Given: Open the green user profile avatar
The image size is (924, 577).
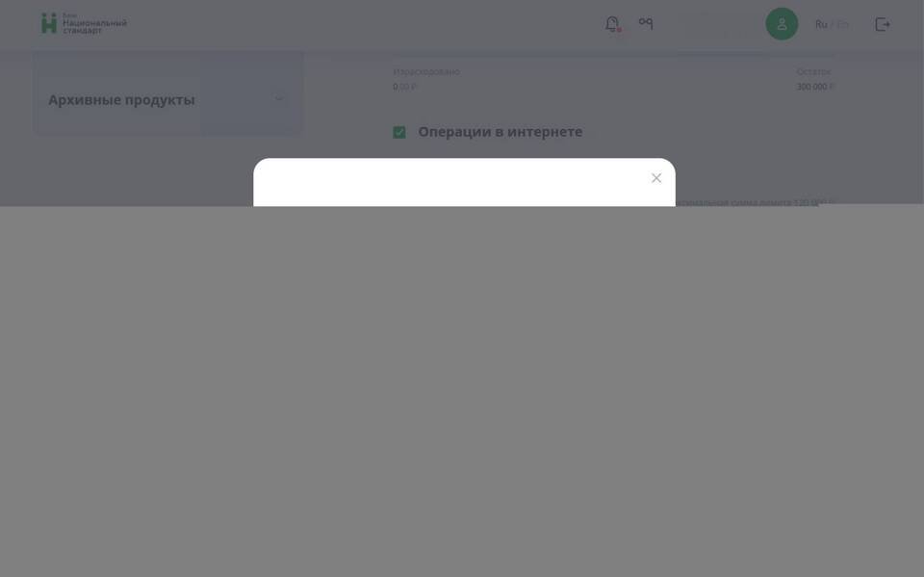Looking at the screenshot, I should 782,24.
